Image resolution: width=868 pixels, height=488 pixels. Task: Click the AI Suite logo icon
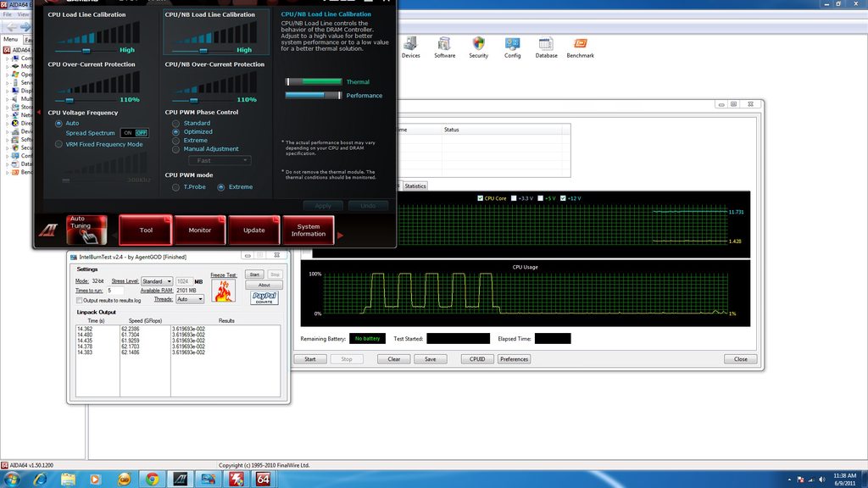pyautogui.click(x=48, y=230)
